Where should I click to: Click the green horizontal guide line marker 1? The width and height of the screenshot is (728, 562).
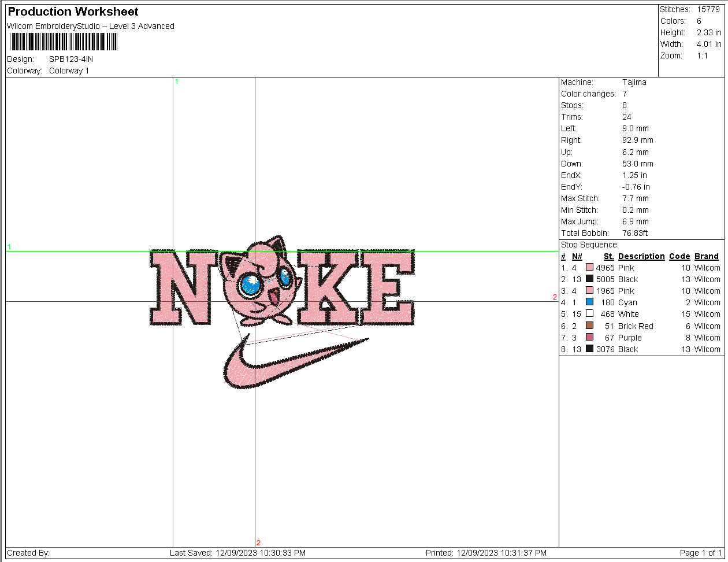pos(9,247)
